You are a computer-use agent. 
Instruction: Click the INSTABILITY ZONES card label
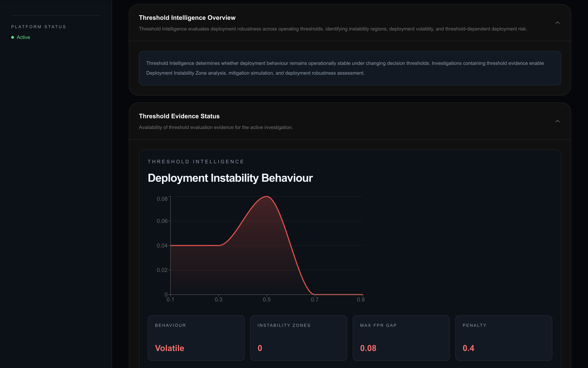coord(284,325)
